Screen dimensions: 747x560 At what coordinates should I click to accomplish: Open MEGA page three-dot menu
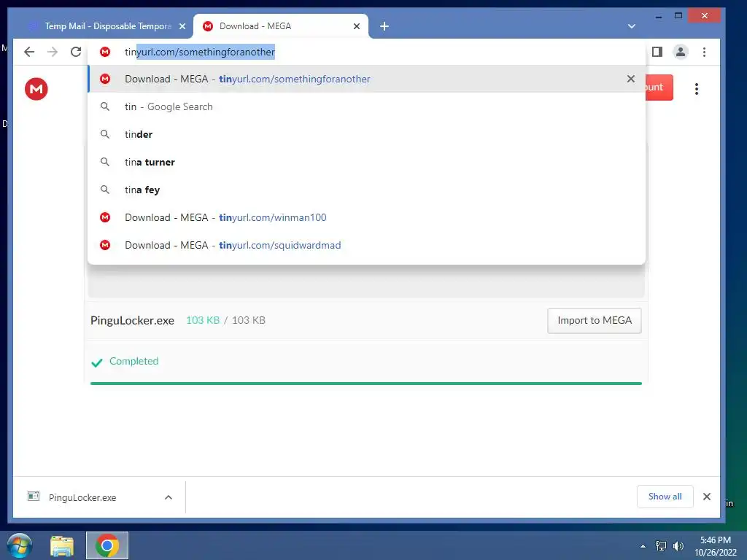pyautogui.click(x=697, y=89)
